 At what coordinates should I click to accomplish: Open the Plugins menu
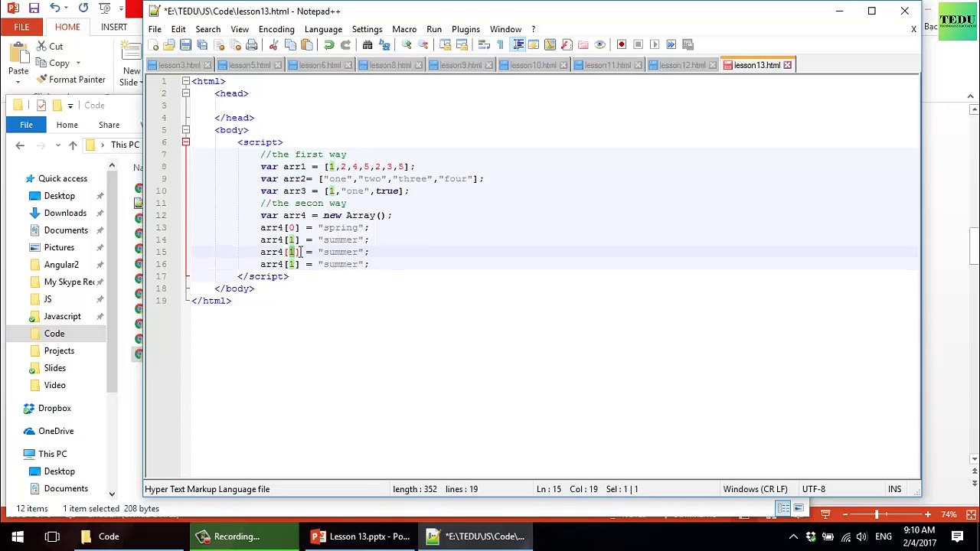pyautogui.click(x=465, y=29)
